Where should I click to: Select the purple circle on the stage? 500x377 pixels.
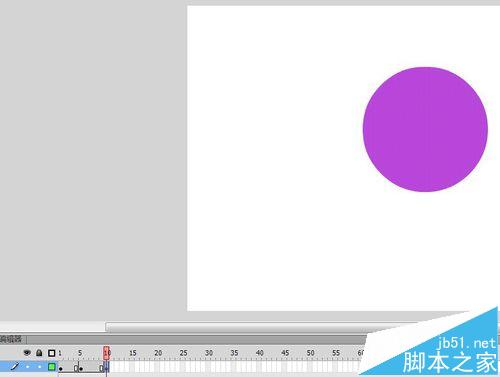(x=425, y=129)
